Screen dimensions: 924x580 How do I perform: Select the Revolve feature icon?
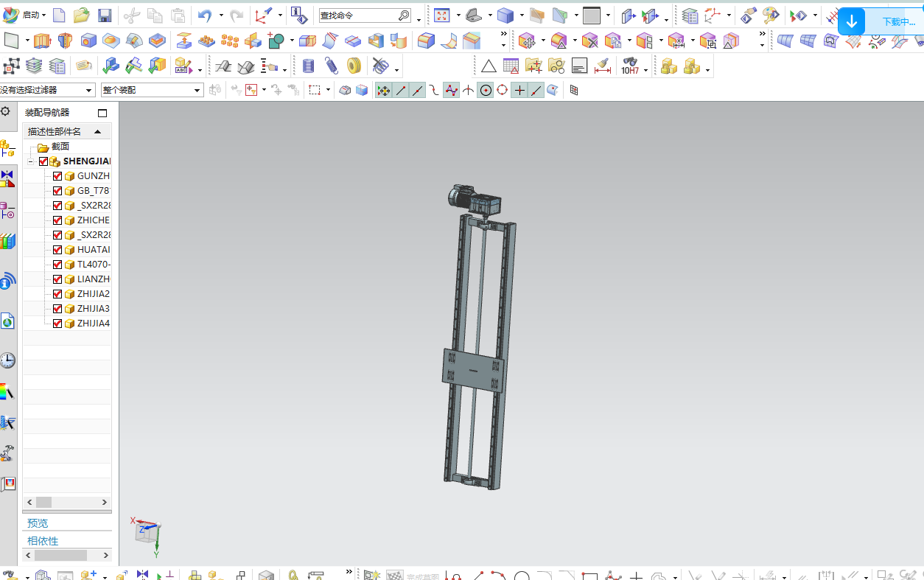click(x=65, y=41)
